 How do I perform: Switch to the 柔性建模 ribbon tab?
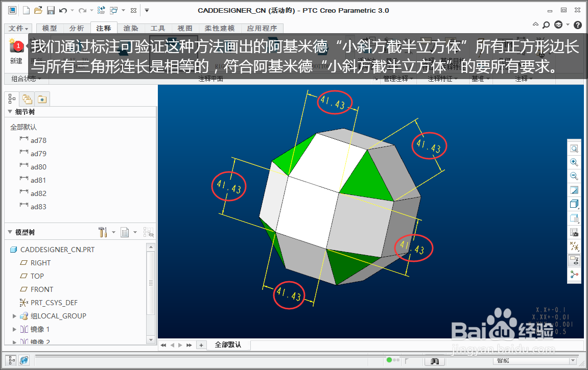pyautogui.click(x=220, y=29)
